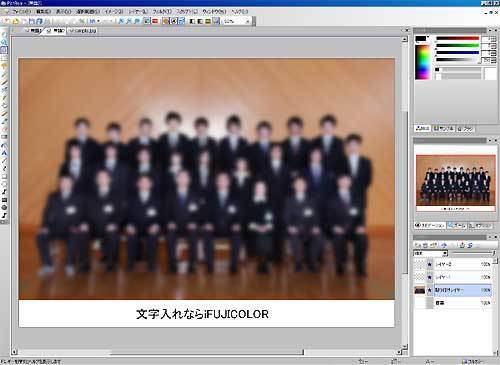
Task: Click the trash icon in layers panel
Action: (x=425, y=245)
